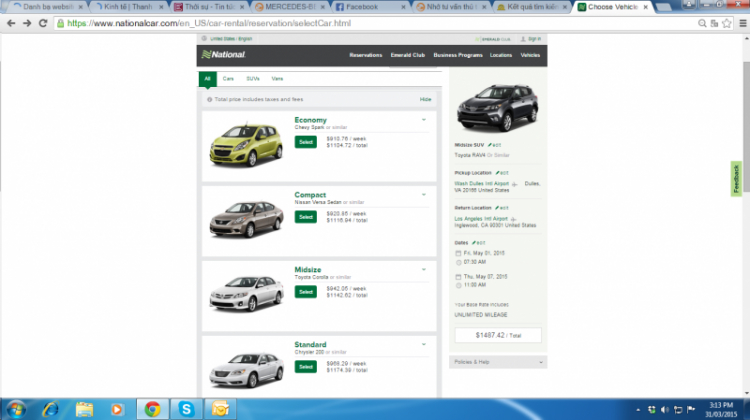Open the Chrome hamburger menu

point(742,23)
